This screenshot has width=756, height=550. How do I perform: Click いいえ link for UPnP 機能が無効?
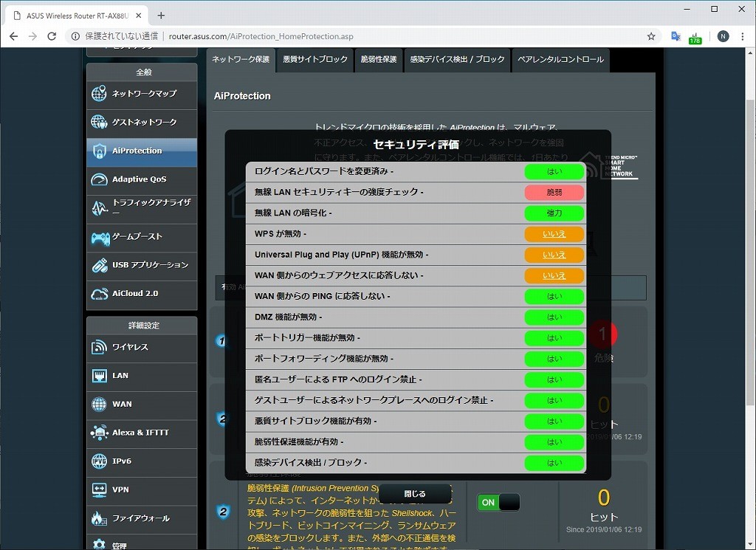pos(554,255)
